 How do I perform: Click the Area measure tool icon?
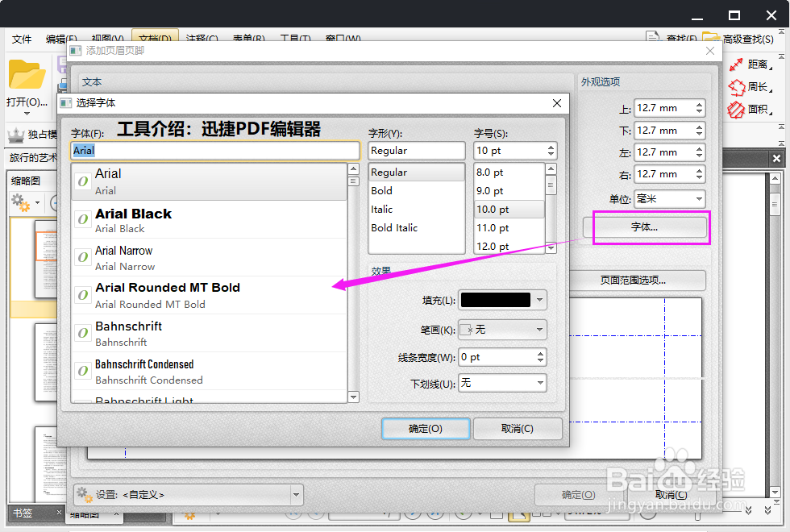736,110
